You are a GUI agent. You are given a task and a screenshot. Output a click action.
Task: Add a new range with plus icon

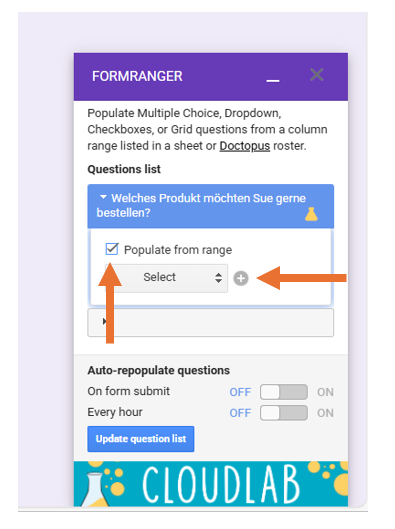pyautogui.click(x=241, y=278)
